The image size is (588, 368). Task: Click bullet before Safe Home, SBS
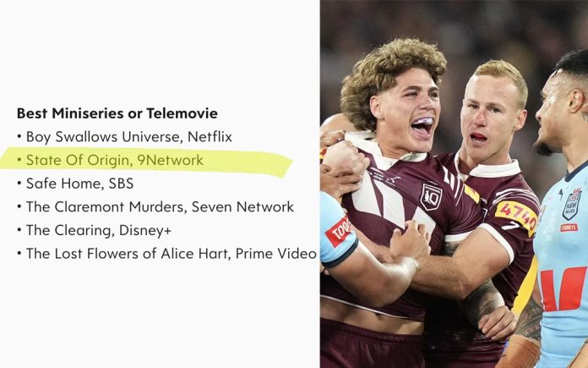(19, 184)
